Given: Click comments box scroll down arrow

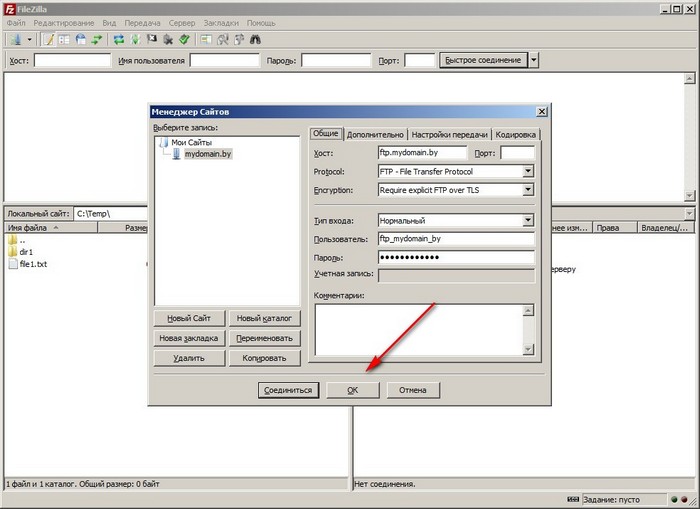Looking at the screenshot, I should [528, 349].
